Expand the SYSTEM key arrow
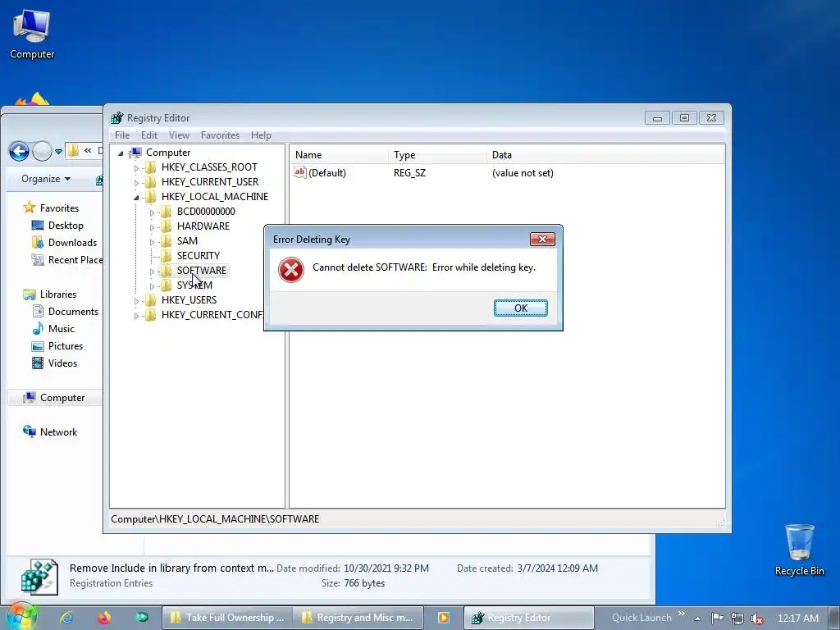840x630 pixels. click(152, 286)
